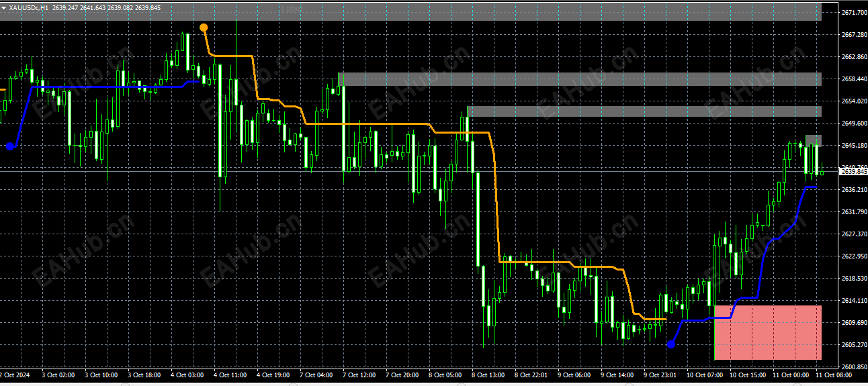Select the XAUUSDc,H1 symbol title text
Image resolution: width=868 pixels, height=386 pixels.
pos(29,8)
